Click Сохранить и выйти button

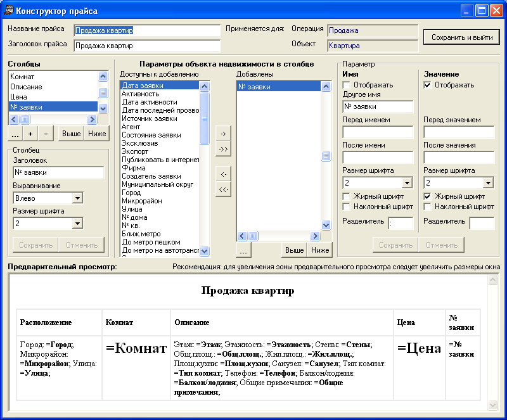(462, 37)
